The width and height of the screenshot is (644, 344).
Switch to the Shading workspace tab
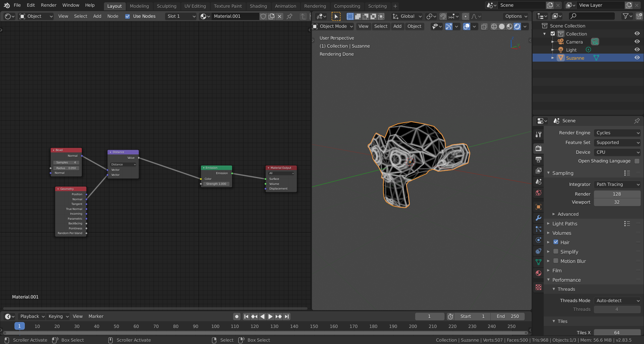pos(258,6)
